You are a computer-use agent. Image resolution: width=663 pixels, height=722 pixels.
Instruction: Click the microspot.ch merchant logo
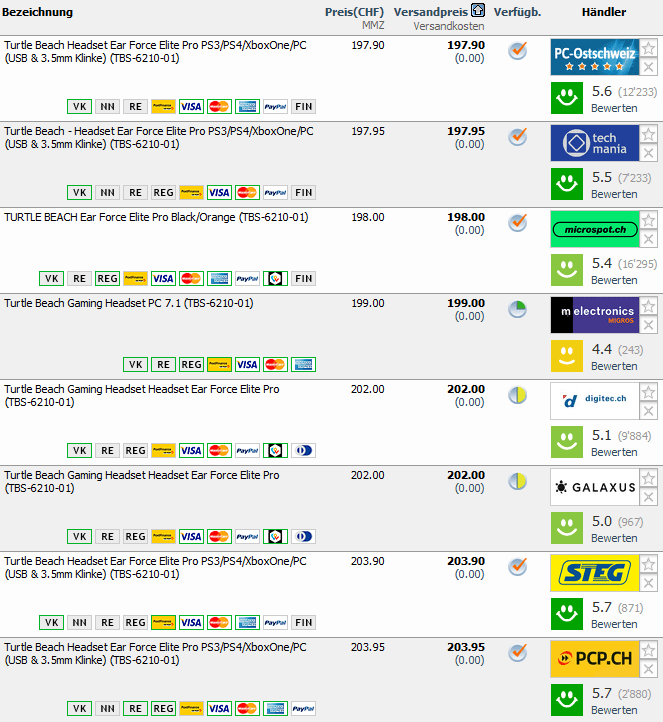point(594,229)
